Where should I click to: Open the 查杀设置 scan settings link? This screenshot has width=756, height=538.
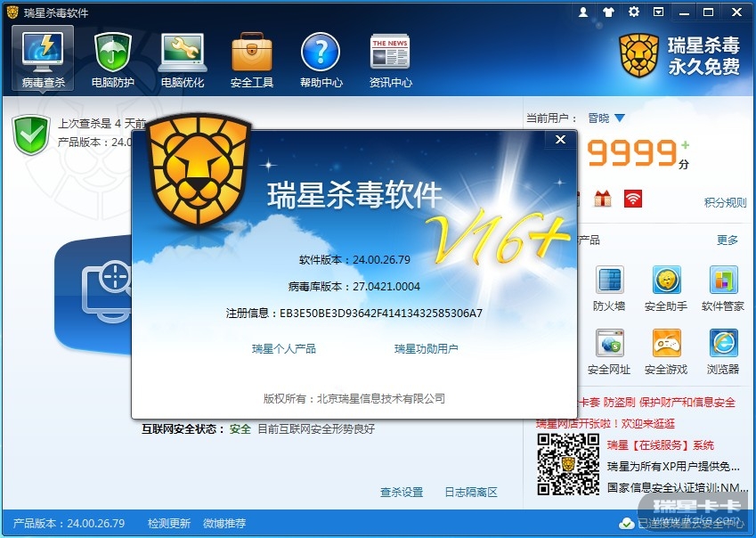pos(402,493)
